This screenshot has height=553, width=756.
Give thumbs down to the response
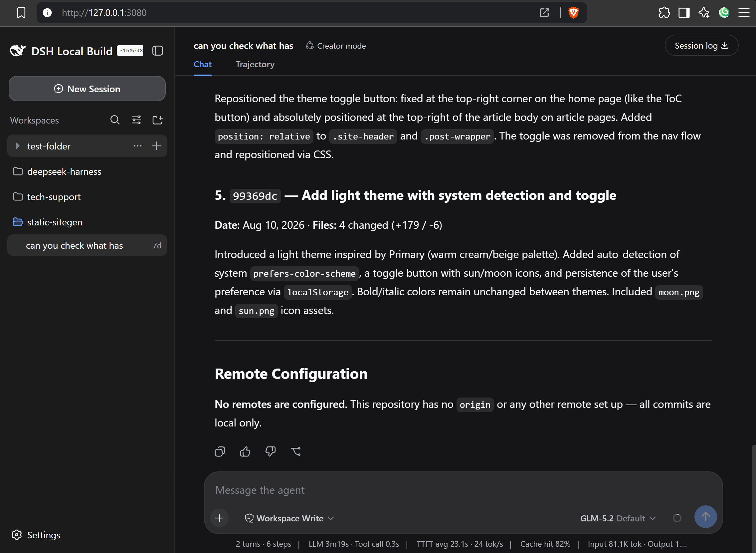coord(270,451)
